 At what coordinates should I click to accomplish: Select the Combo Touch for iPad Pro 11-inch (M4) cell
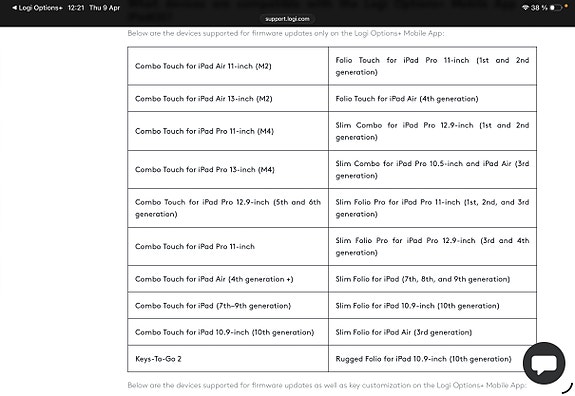[228, 131]
